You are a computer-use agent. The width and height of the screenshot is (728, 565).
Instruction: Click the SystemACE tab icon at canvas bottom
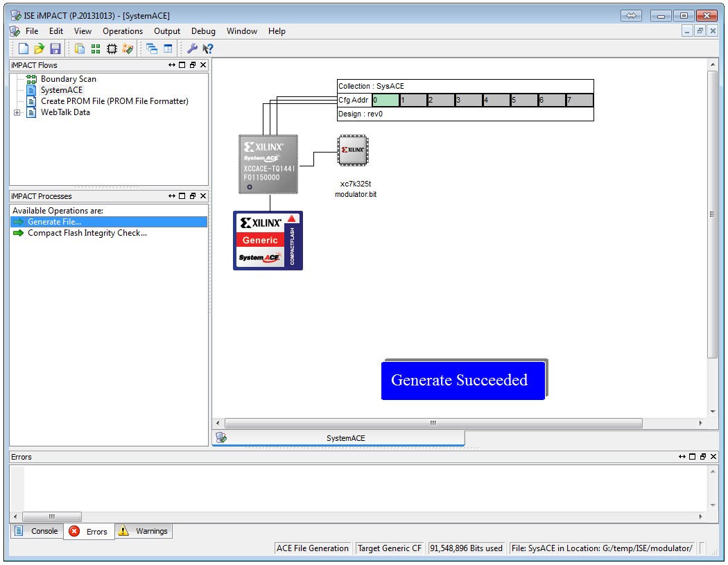coord(221,438)
